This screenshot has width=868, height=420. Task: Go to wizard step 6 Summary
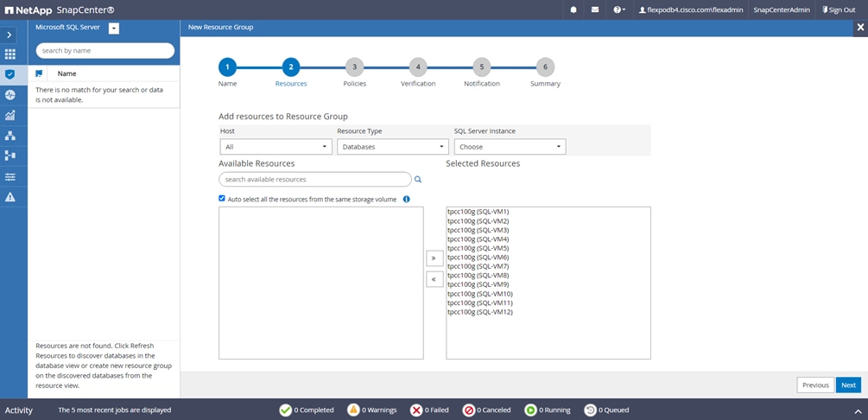coord(545,67)
